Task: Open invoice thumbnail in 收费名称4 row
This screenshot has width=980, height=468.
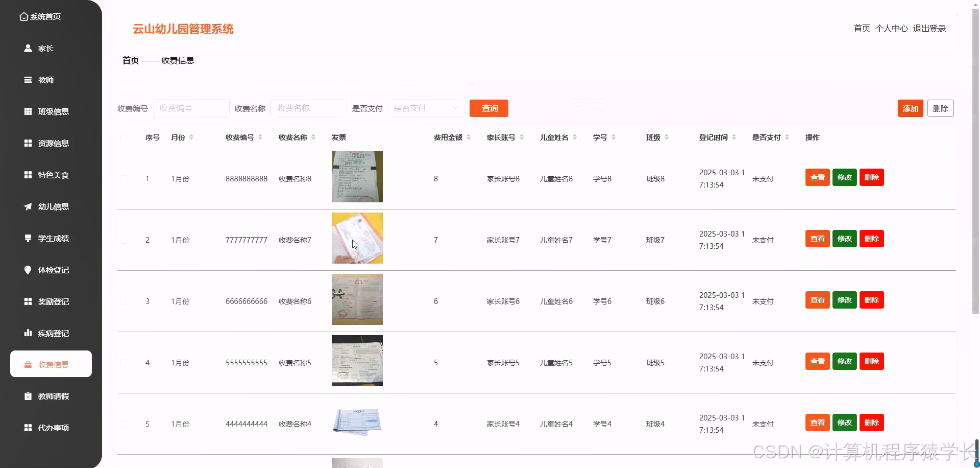Action: tap(357, 422)
